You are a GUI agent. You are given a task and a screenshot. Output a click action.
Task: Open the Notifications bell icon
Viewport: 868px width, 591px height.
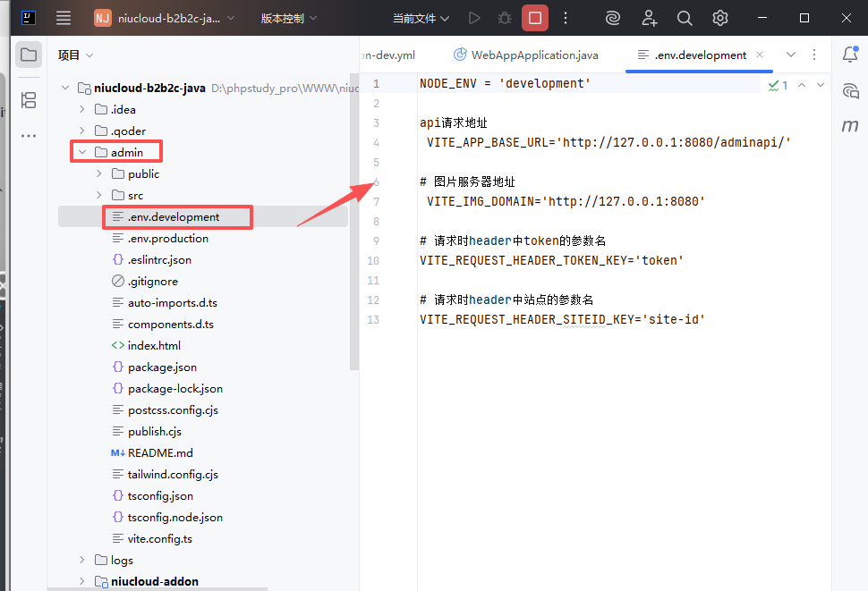coord(850,55)
